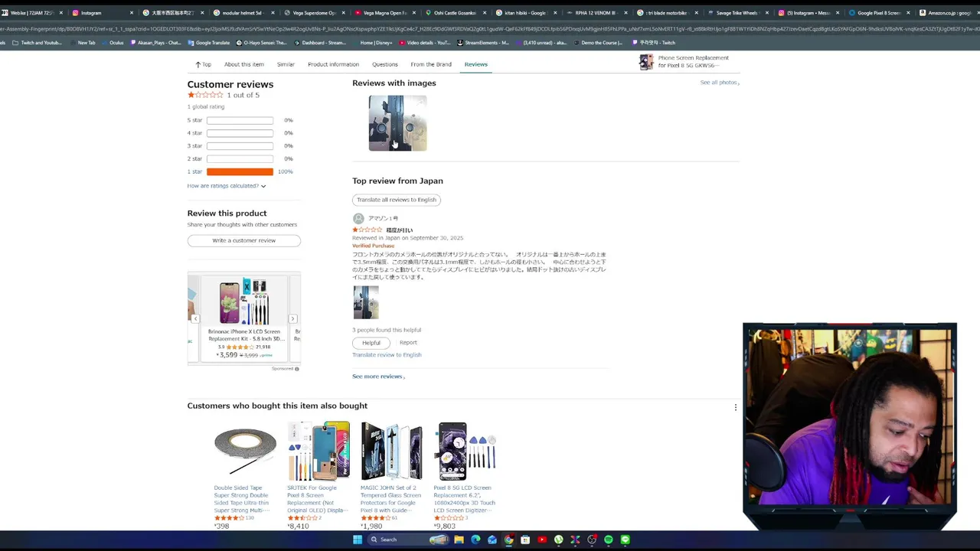Open the YouTube app in the taskbar
Viewport: 980px width, 551px height.
point(542,540)
